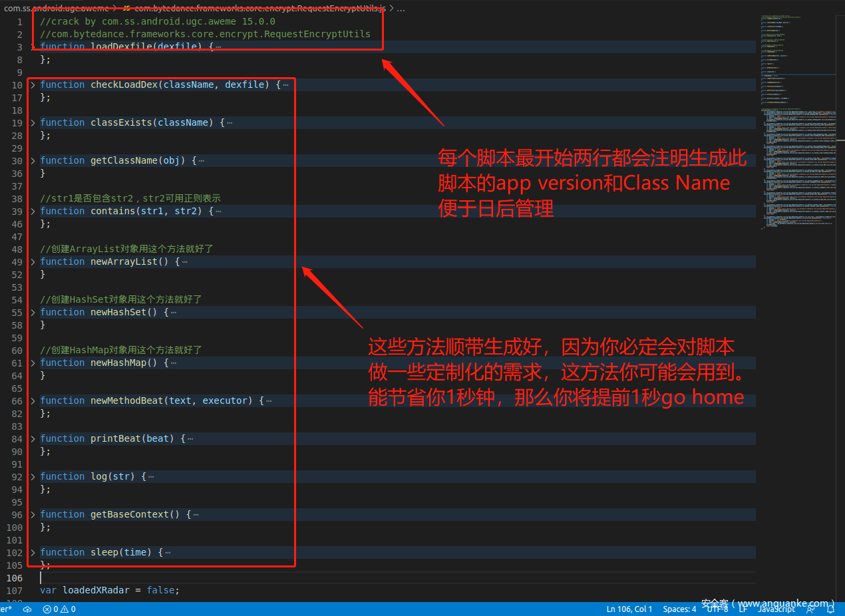845x616 pixels.
Task: Open the com.ss.android.ugc.aweme breadcrumb folder
Action: point(56,9)
